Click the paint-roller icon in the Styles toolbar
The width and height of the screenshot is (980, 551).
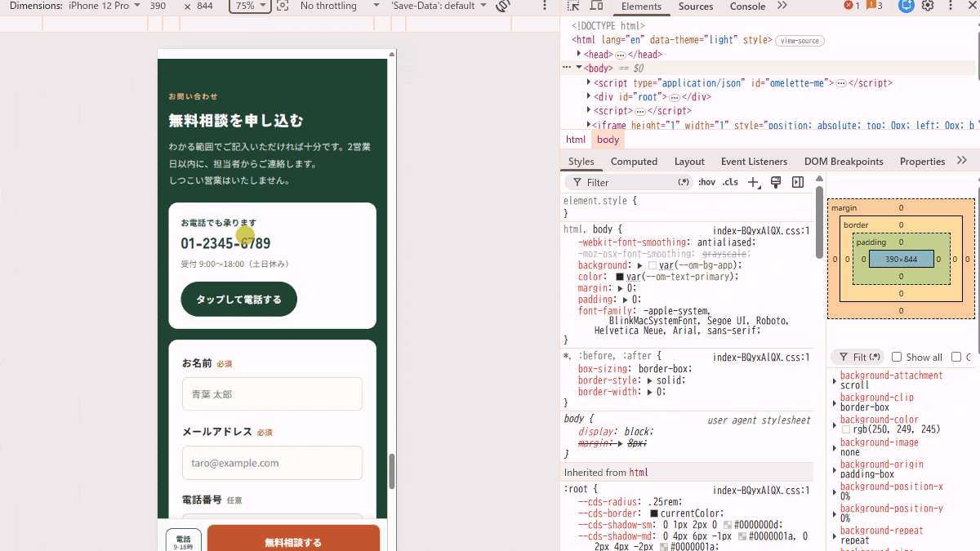coord(776,182)
